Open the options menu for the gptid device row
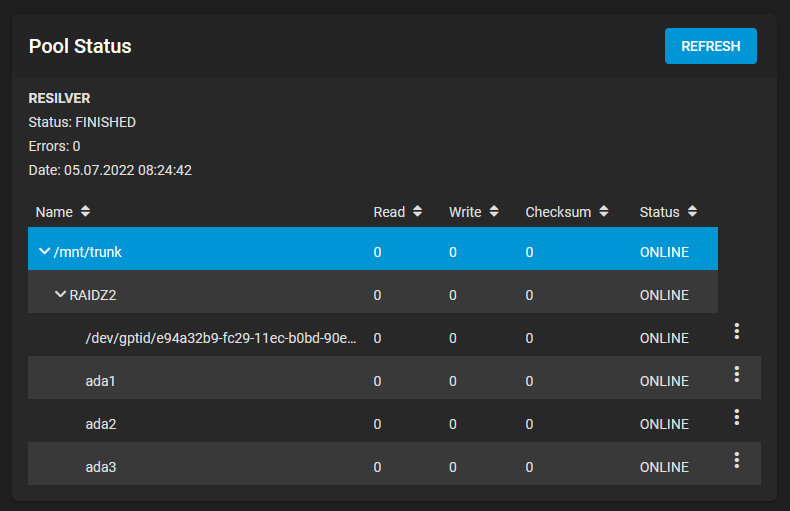The width and height of the screenshot is (790, 511). [737, 331]
